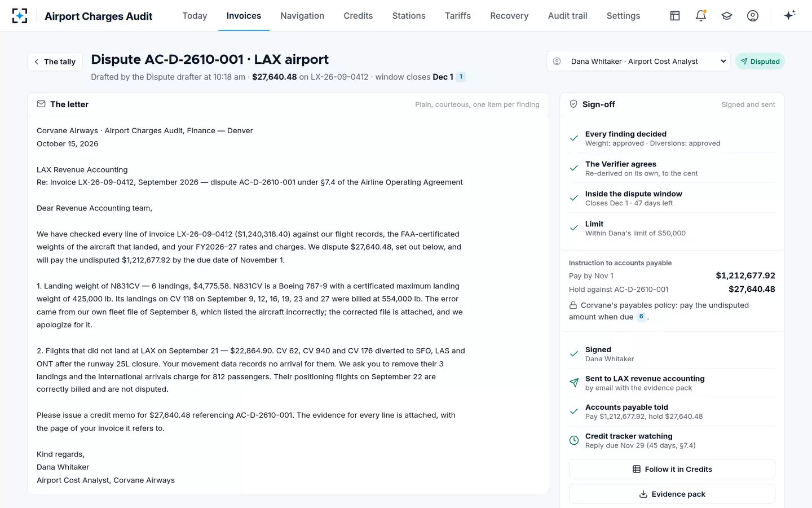Screen dimensions: 812x508
Task: Click the letter date October 15, 2026
Action: [68, 144]
